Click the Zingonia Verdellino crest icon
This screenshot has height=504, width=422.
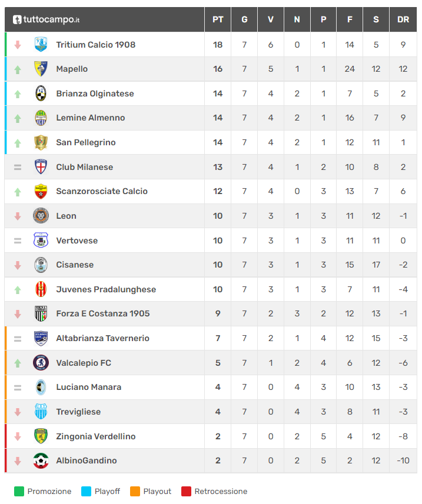[41, 436]
